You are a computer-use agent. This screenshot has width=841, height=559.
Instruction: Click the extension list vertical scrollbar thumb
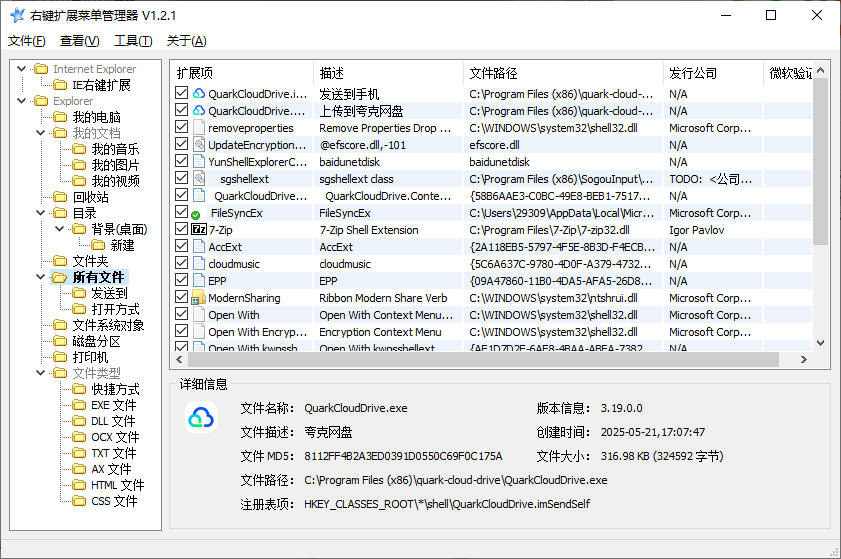coord(821,161)
